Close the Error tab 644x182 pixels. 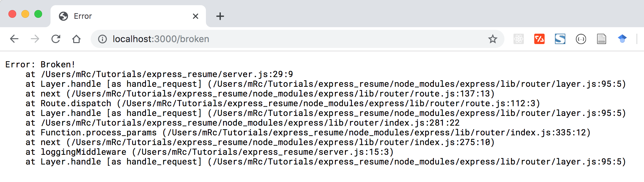point(195,16)
